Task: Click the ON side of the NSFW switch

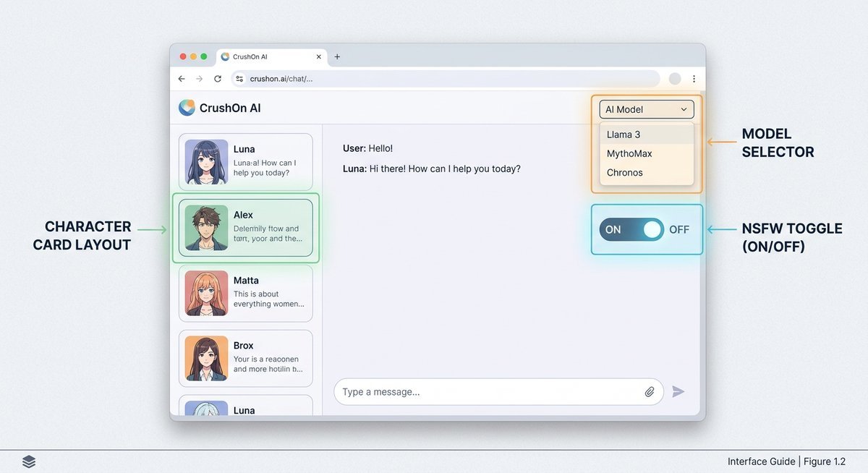Action: [613, 229]
